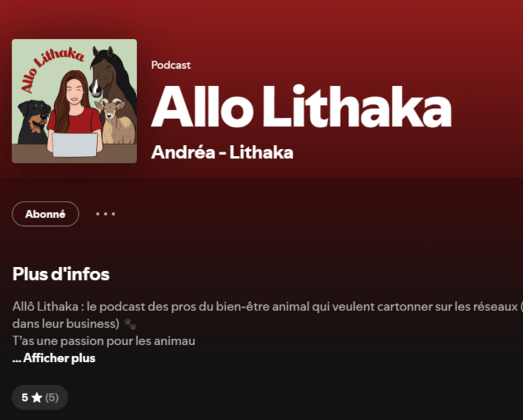The width and height of the screenshot is (523, 420).
Task: Click the Podcast type label
Action: point(171,65)
